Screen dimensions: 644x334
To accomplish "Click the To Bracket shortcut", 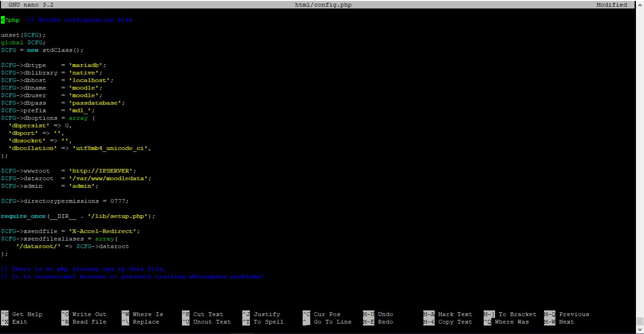I will 517,314.
